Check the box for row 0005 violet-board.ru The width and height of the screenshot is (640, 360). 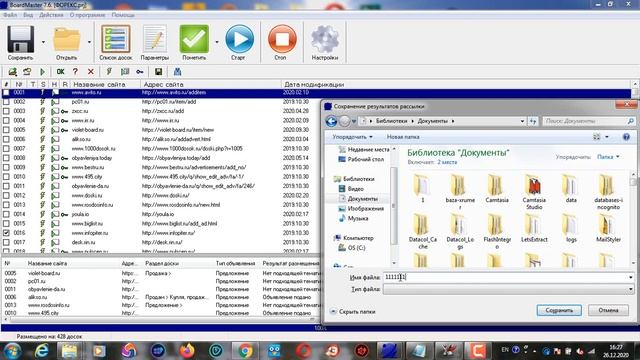(6, 130)
